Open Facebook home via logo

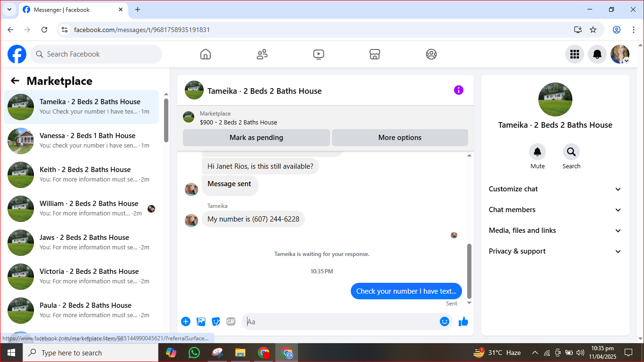(17, 54)
